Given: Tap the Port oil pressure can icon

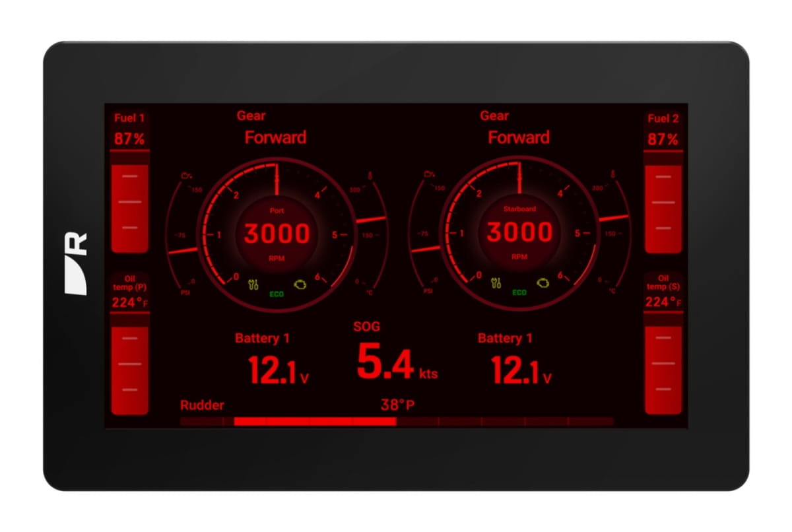Looking at the screenshot, I should [x=187, y=176].
